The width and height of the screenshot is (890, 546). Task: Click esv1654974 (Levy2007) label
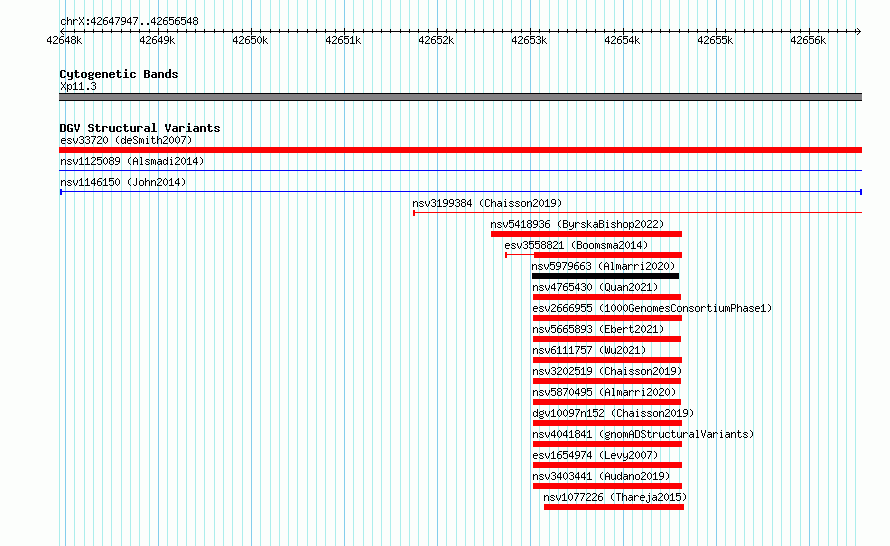(595, 455)
